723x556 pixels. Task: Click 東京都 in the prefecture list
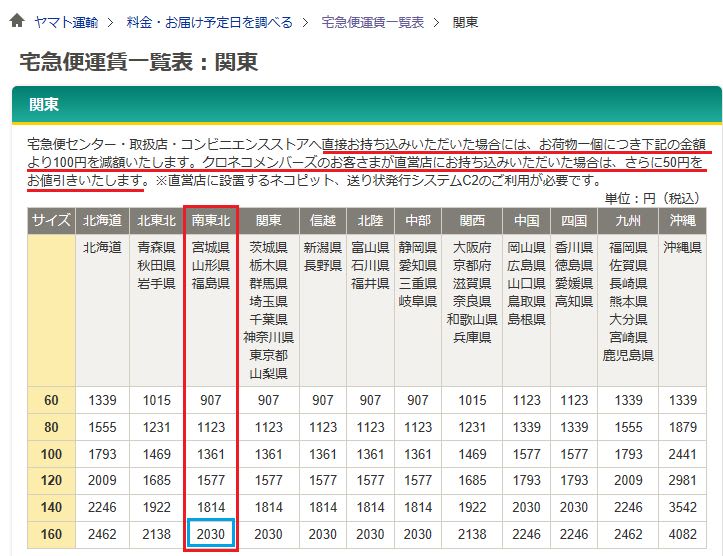tap(268, 355)
